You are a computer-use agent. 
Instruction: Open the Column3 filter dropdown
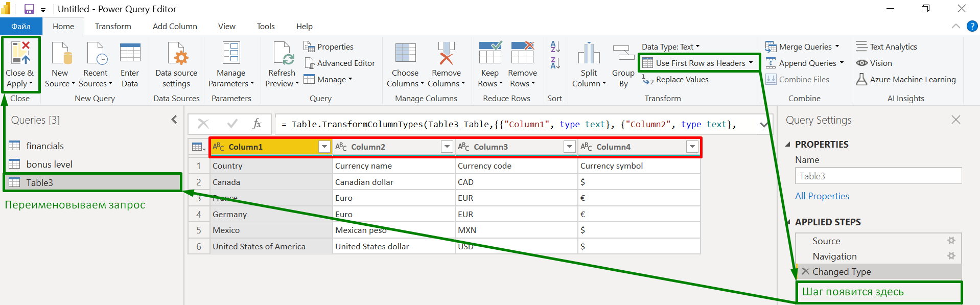(x=570, y=147)
